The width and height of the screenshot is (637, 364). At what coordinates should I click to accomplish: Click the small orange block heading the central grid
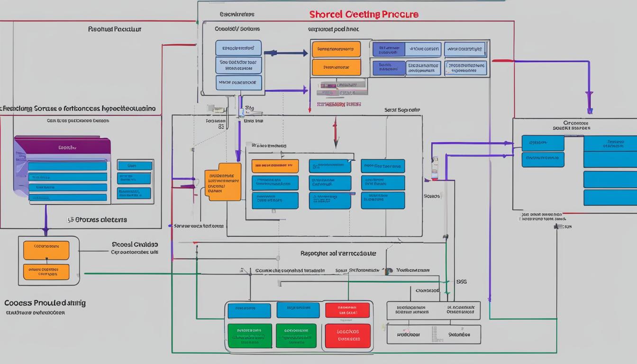click(x=275, y=166)
